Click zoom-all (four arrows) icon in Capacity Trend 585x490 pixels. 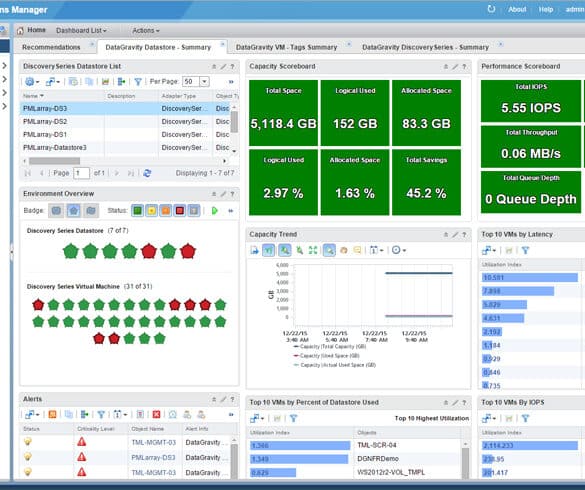pyautogui.click(x=313, y=250)
